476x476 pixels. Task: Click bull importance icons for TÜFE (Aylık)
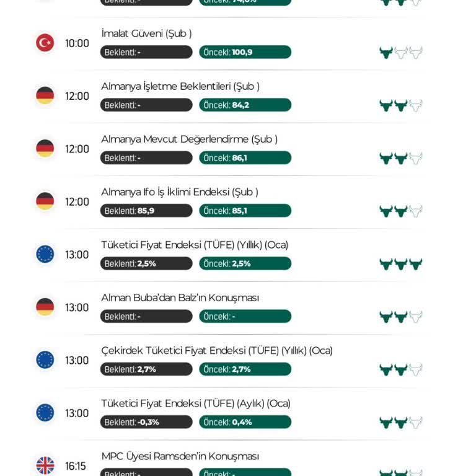400,423
